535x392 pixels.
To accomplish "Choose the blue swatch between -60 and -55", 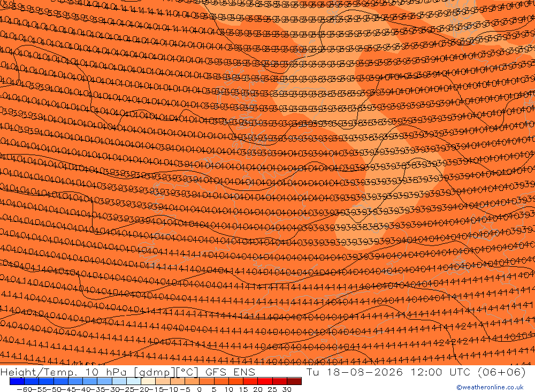I will point(32,381).
